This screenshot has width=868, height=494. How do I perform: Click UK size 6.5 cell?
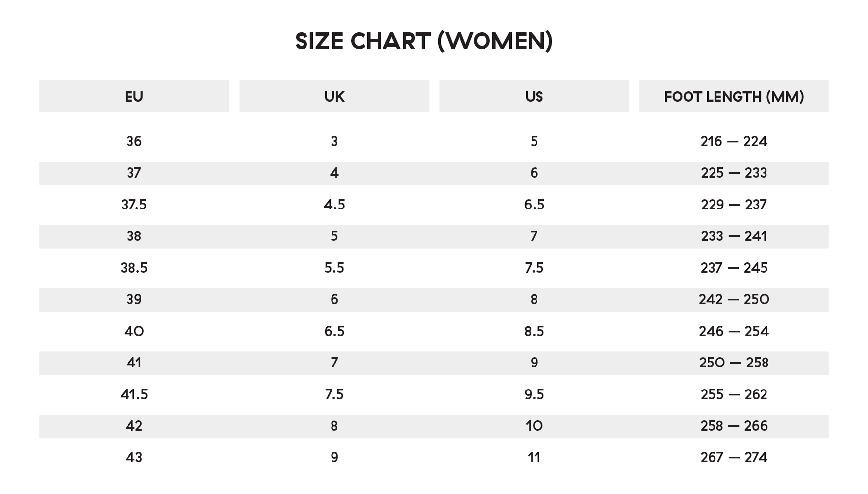point(334,331)
